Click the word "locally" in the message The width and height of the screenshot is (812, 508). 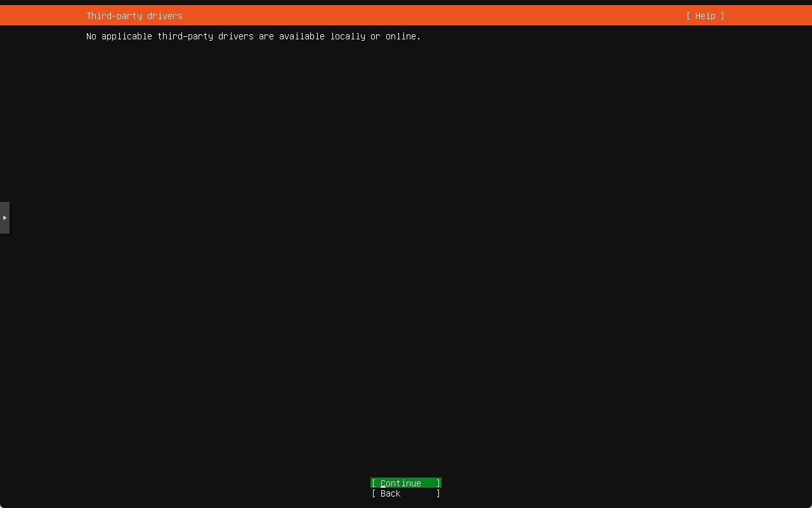(x=348, y=36)
